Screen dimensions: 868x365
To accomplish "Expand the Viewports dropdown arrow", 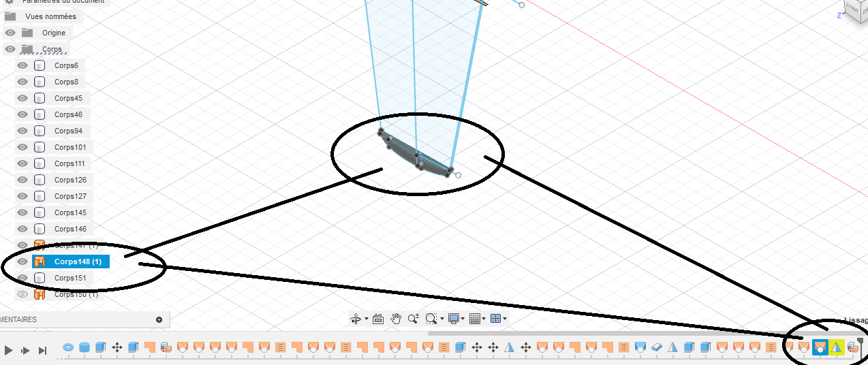I will pyautogui.click(x=505, y=319).
